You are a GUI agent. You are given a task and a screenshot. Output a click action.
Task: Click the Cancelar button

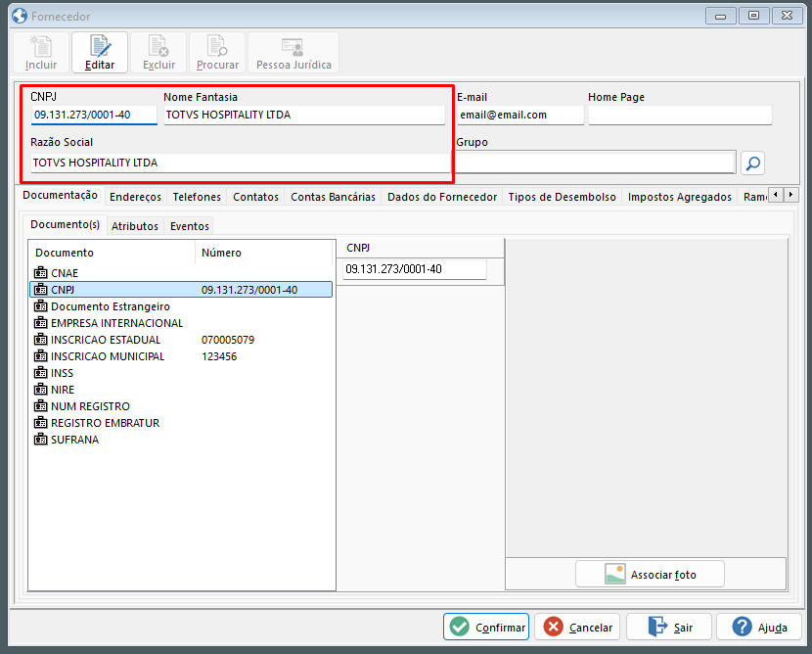click(577, 627)
